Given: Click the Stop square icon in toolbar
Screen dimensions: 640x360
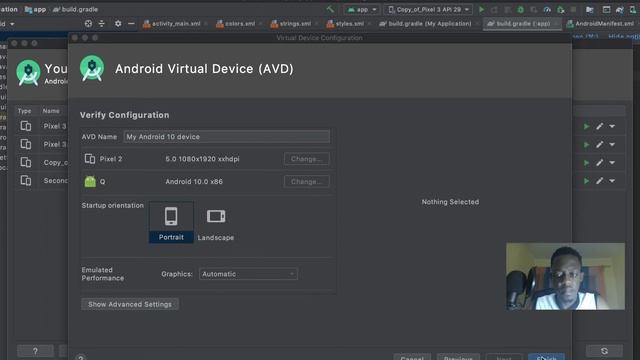Looking at the screenshot, I should tap(573, 9).
